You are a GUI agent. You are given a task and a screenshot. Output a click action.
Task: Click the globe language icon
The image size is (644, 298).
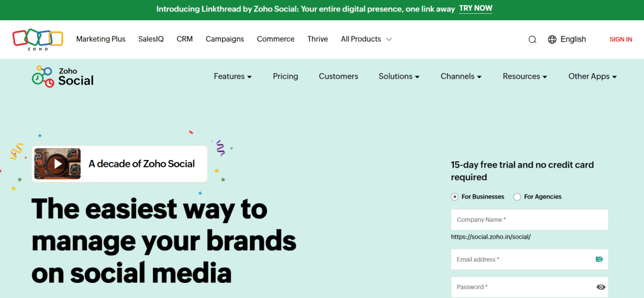[x=552, y=40]
